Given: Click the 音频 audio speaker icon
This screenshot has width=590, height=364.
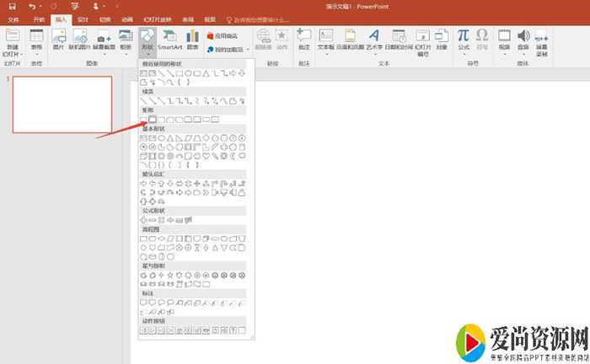Looking at the screenshot, I should 523,40.
